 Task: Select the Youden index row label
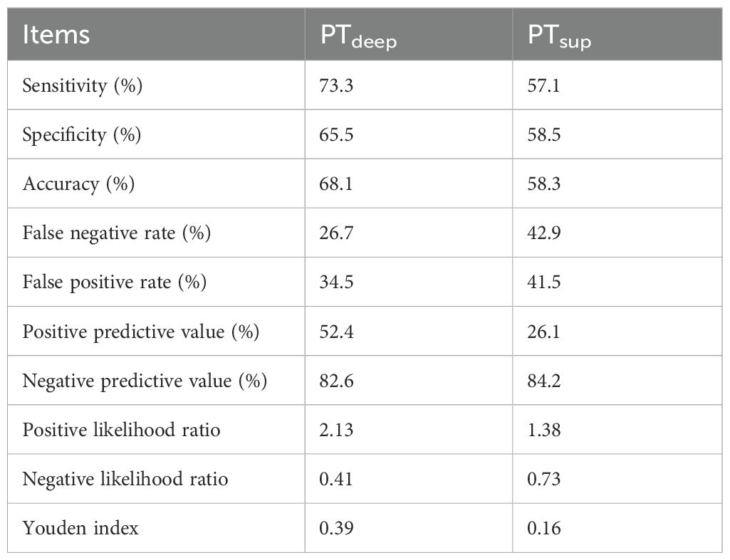pos(80,528)
